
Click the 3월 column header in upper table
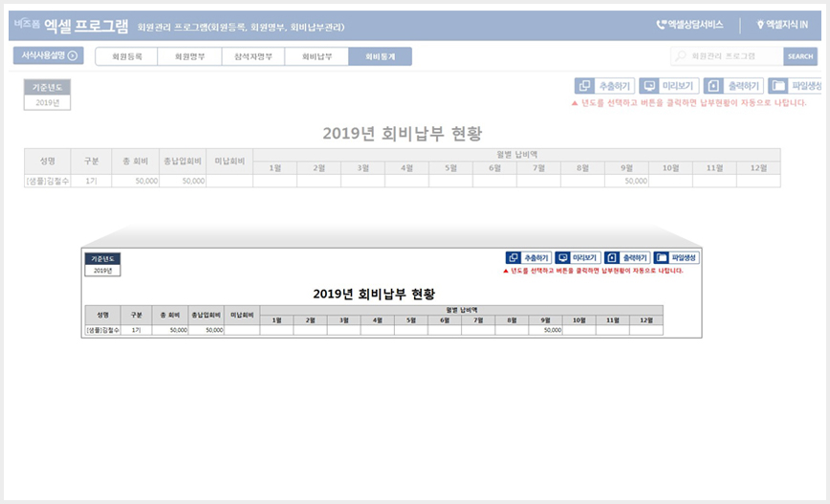362,167
